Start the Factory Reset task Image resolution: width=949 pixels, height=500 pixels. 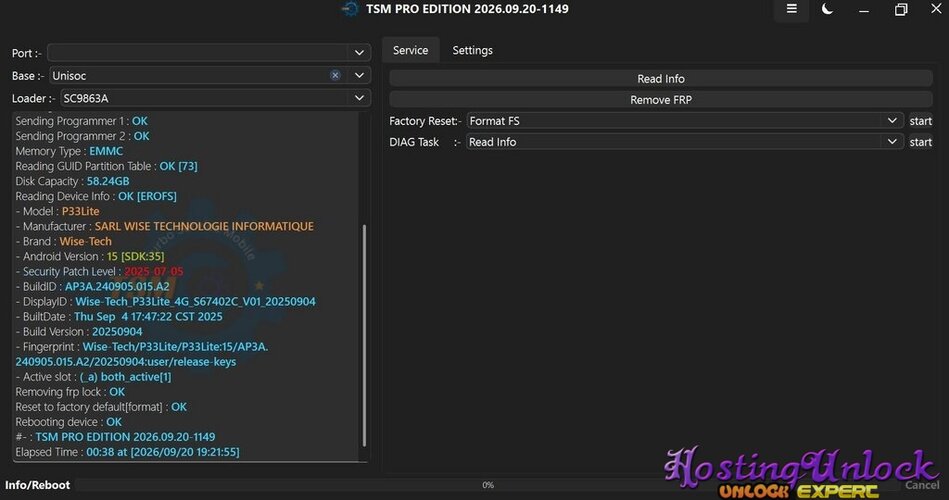pos(921,121)
